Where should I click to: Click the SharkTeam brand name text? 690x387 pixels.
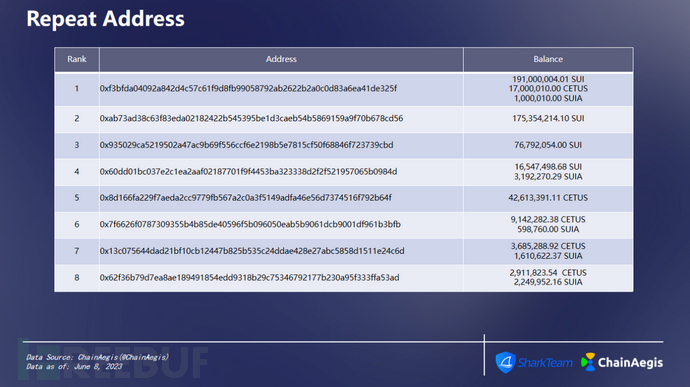[x=545, y=362]
